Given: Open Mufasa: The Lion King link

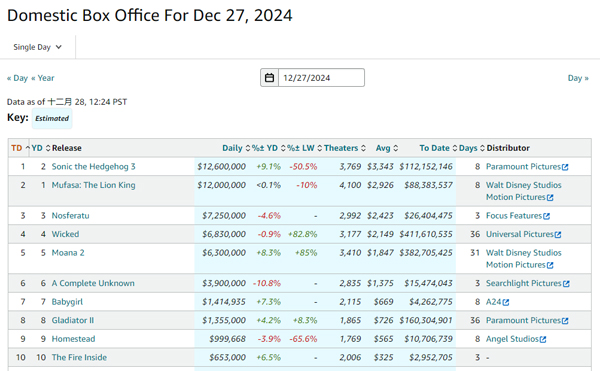Looking at the screenshot, I should [93, 185].
